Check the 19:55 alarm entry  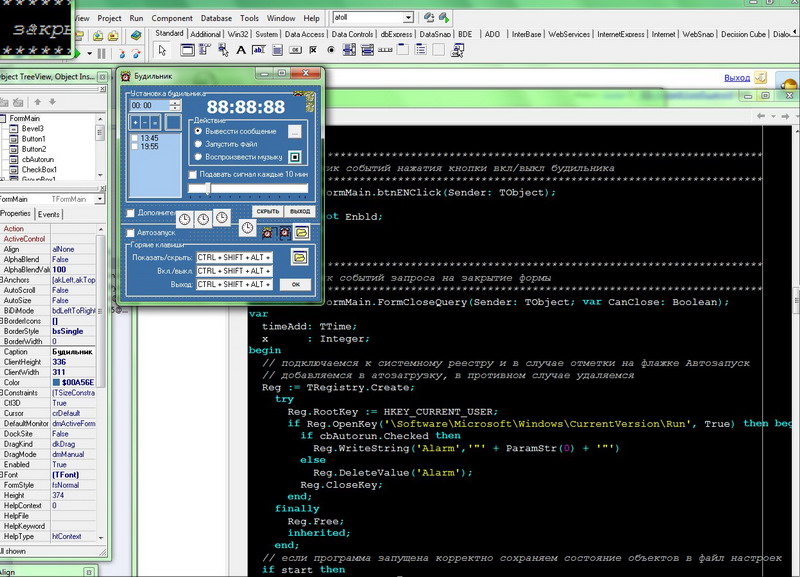pyautogui.click(x=135, y=146)
